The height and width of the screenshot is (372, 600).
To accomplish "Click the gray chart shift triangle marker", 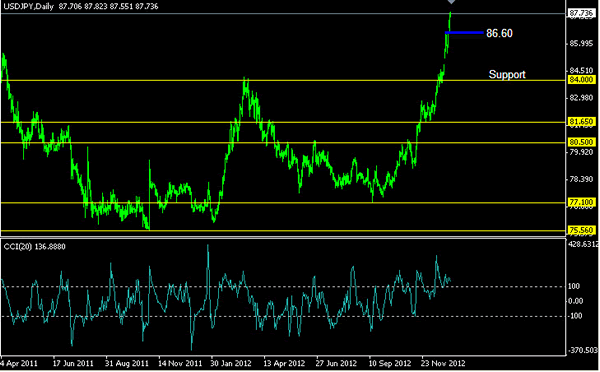I will tap(452, 2).
